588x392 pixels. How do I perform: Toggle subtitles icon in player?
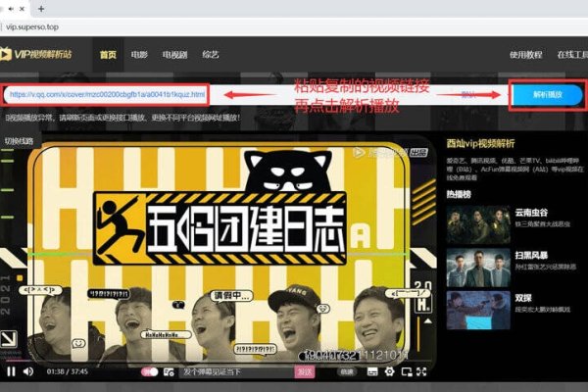click(x=372, y=371)
